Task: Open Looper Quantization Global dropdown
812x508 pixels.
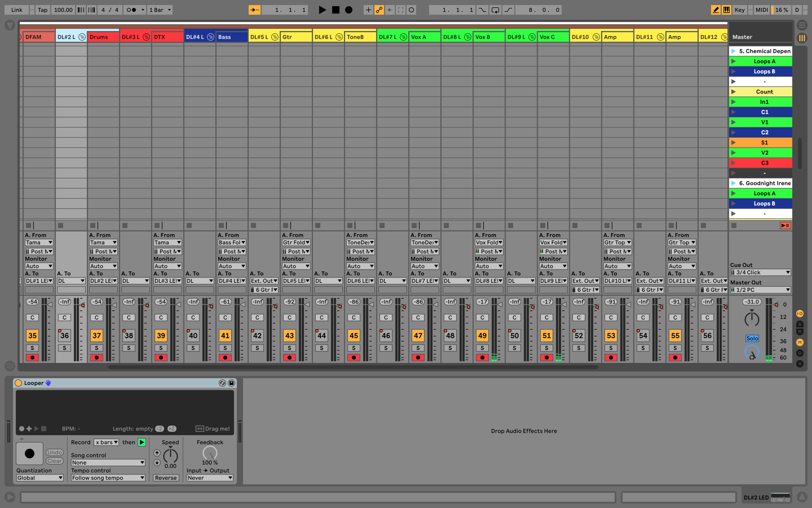Action: 40,478
